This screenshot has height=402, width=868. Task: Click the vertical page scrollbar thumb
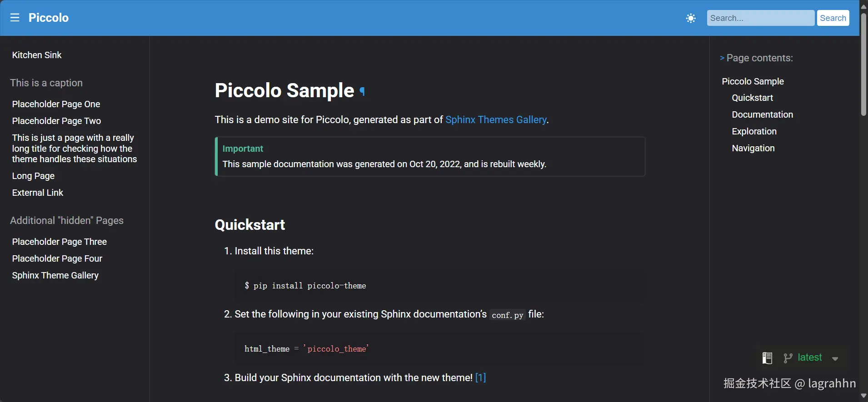point(863,64)
